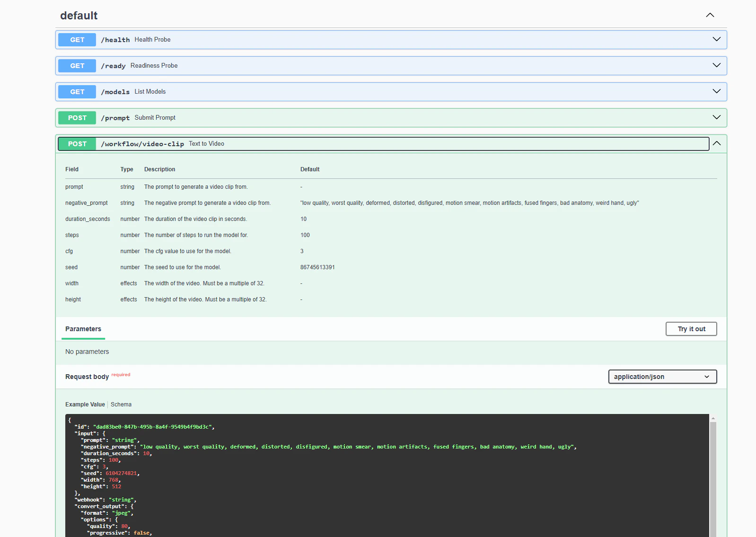Screen dimensions: 756x537
Task: Open the application/json content type dropdown
Action: (662, 377)
